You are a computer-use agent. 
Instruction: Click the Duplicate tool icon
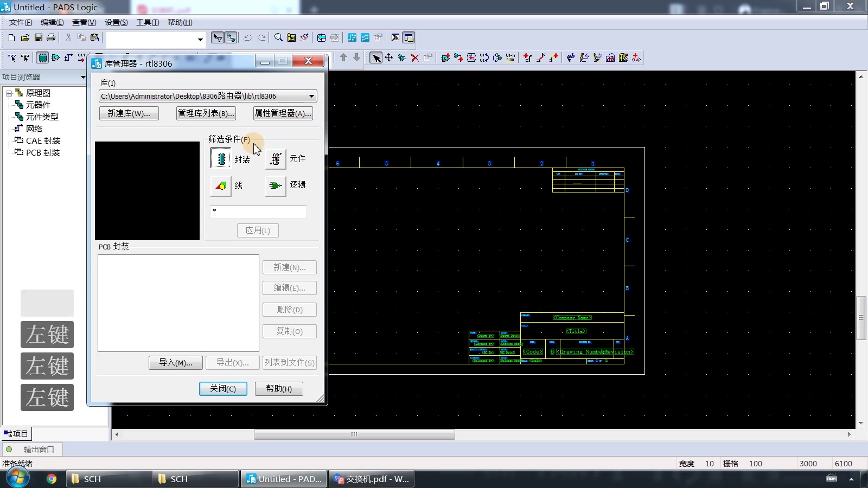(x=402, y=58)
